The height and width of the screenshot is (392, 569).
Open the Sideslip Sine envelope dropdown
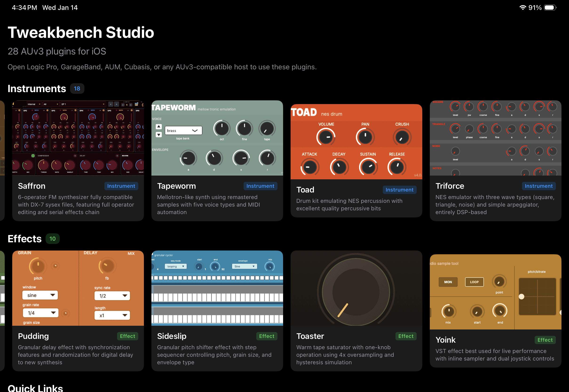(244, 266)
